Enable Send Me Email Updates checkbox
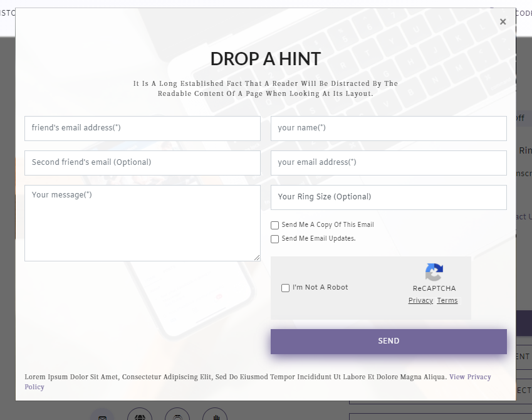Viewport: 532px width, 420px height. [274, 239]
